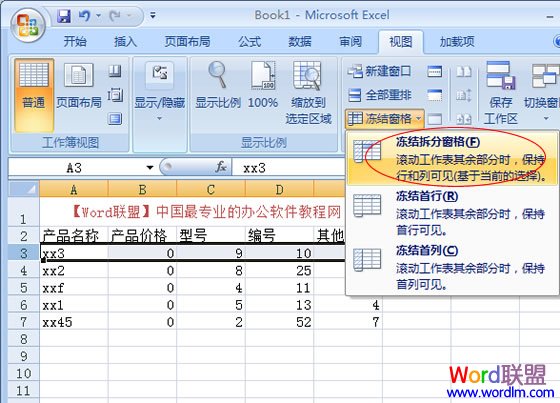Image resolution: width=560 pixels, height=403 pixels.
Task: Click the insert function fx icon
Action: click(x=221, y=167)
